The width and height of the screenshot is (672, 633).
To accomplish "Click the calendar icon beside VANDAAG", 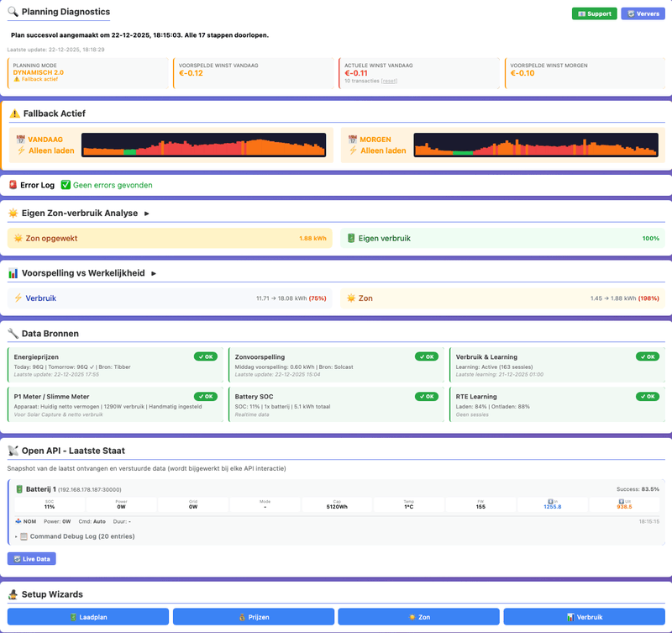I will tap(21, 140).
